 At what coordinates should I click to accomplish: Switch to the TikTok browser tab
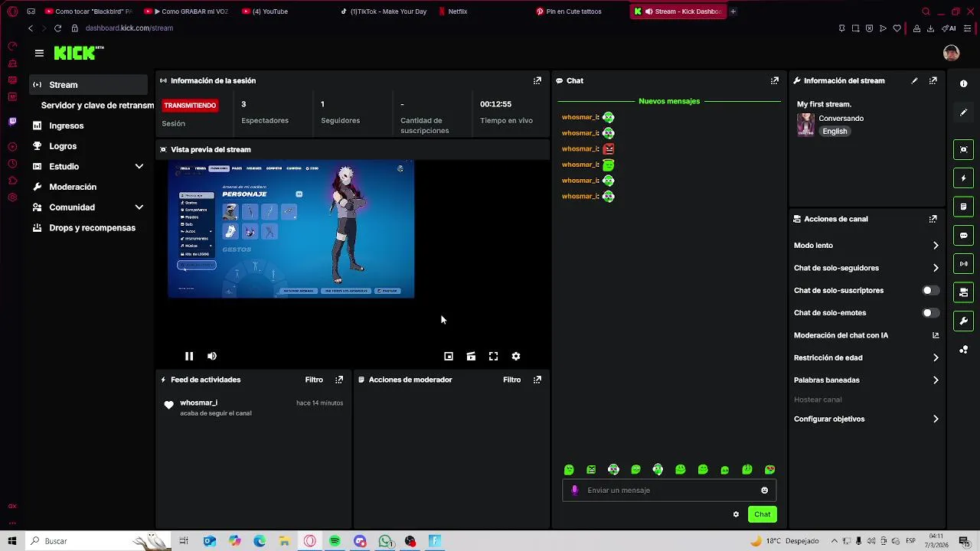point(387,11)
